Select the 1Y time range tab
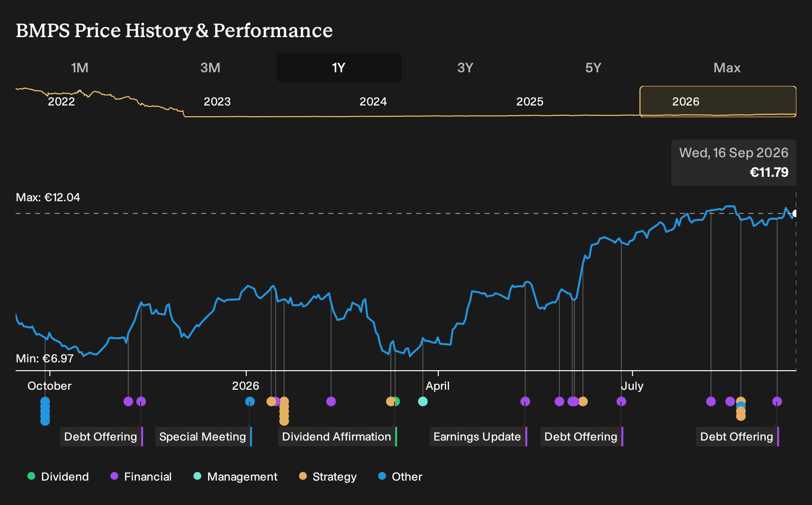The height and width of the screenshot is (505, 812). [x=339, y=68]
